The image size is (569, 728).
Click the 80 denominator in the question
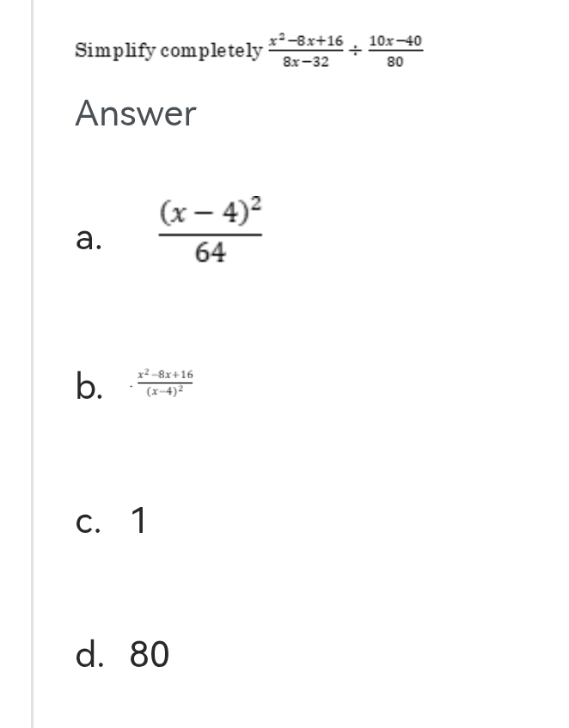(x=395, y=61)
